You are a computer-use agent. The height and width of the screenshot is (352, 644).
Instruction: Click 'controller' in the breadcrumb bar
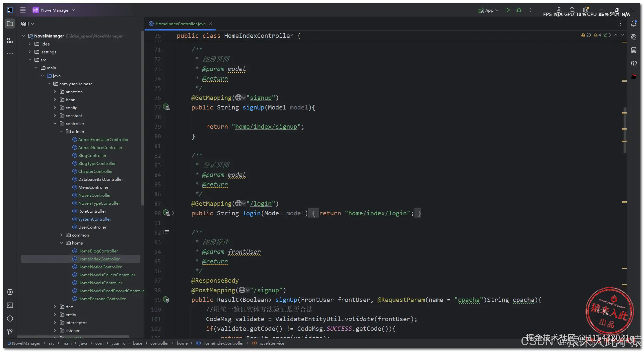click(159, 343)
